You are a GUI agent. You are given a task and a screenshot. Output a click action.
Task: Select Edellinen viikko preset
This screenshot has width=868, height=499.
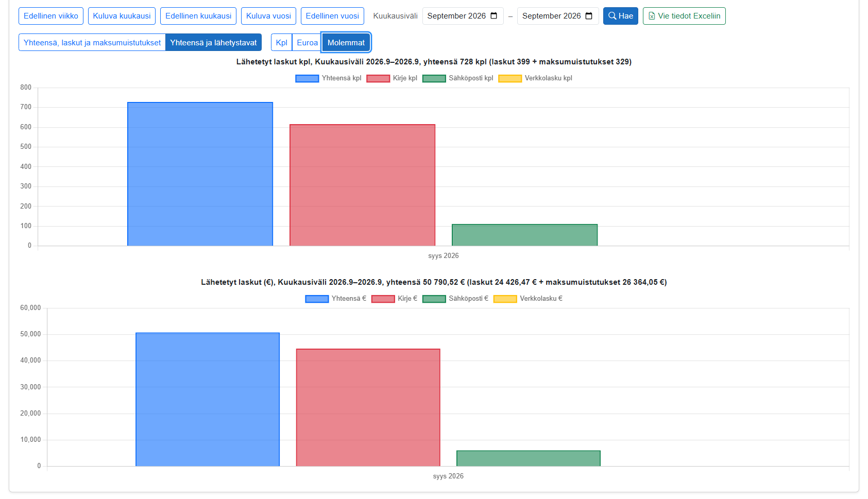pyautogui.click(x=51, y=16)
